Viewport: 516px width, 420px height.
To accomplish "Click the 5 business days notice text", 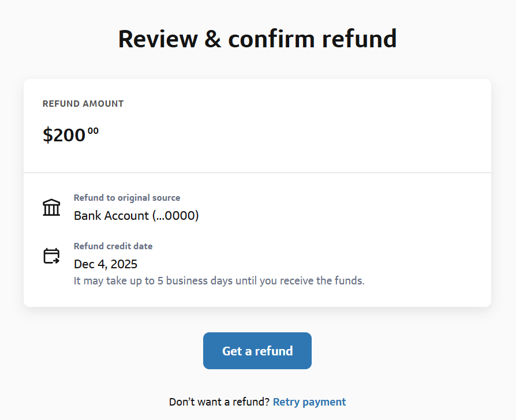I will (219, 282).
